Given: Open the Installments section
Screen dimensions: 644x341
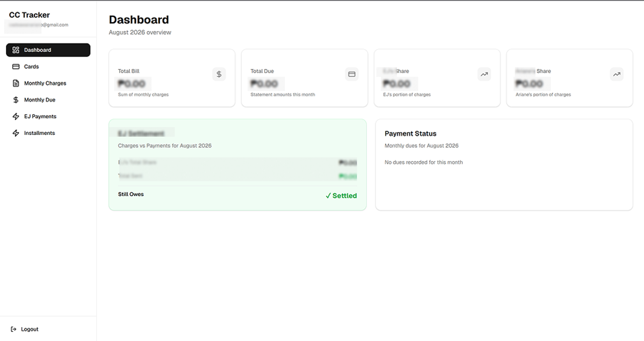Looking at the screenshot, I should [48, 133].
